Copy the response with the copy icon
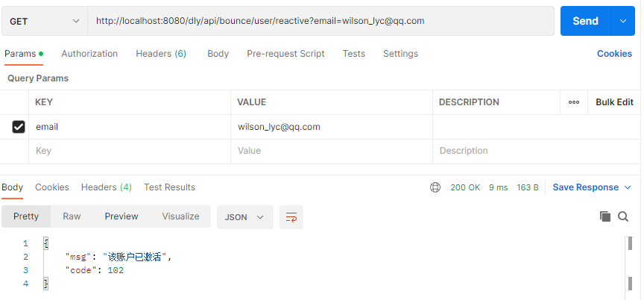The image size is (644, 300). click(x=605, y=216)
